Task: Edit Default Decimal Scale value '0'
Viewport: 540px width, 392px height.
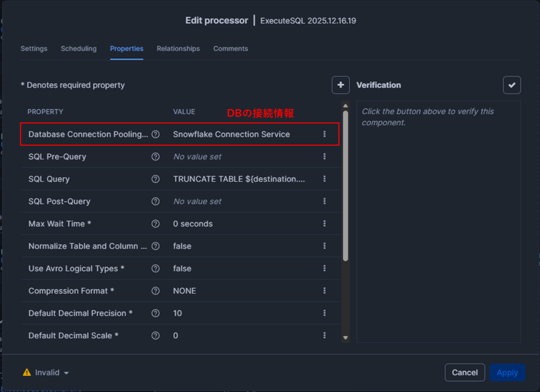Action: click(x=175, y=335)
